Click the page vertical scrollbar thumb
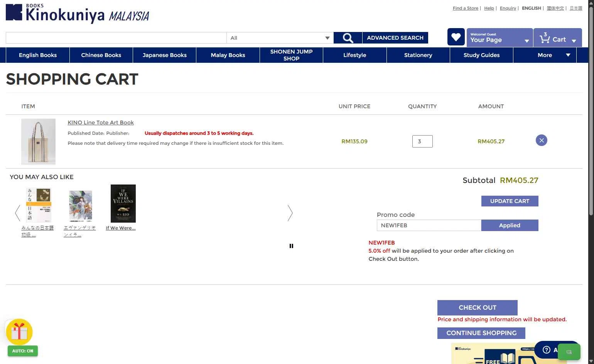 [591, 112]
